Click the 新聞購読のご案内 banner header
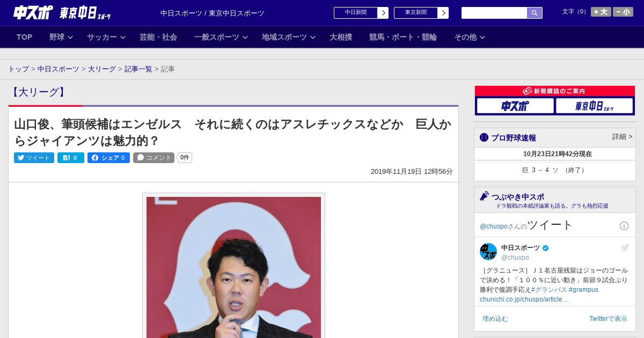644x338 pixels. tap(555, 91)
